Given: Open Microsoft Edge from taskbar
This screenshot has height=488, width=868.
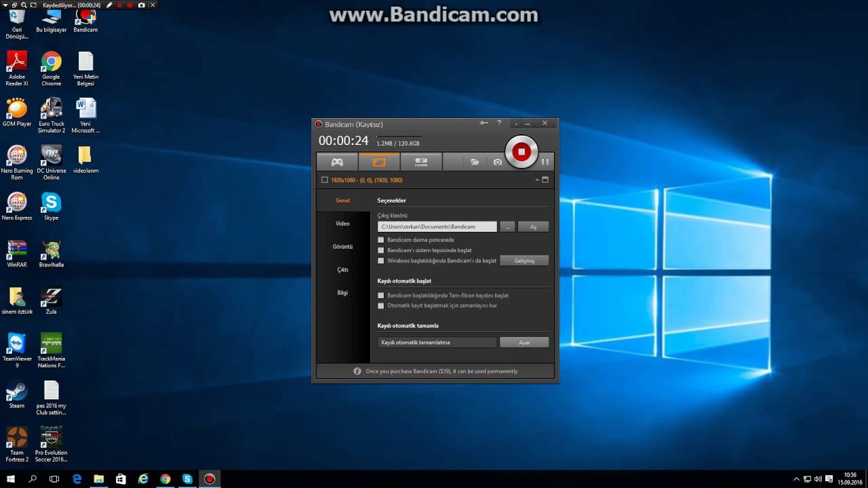Looking at the screenshot, I should point(77,479).
